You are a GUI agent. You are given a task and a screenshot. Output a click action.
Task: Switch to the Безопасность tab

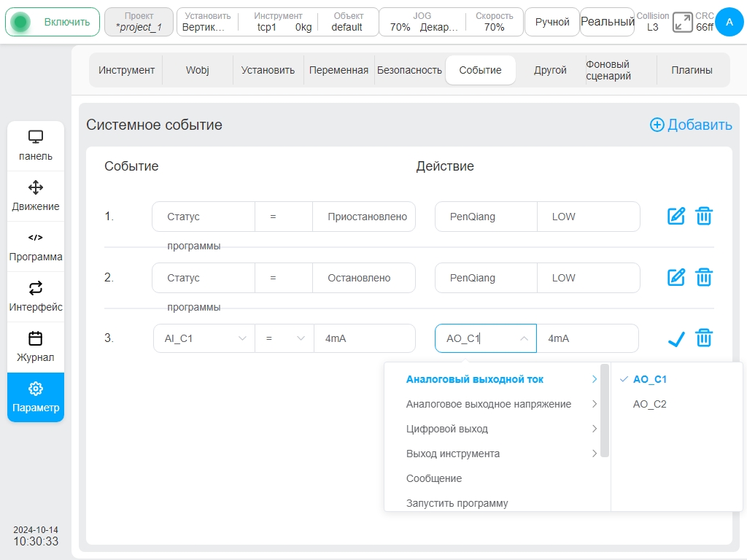tap(409, 70)
